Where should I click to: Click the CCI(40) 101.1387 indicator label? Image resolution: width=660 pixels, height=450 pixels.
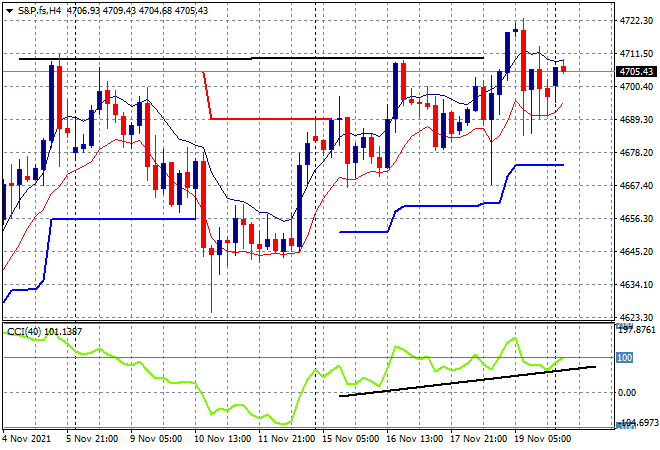(45, 332)
